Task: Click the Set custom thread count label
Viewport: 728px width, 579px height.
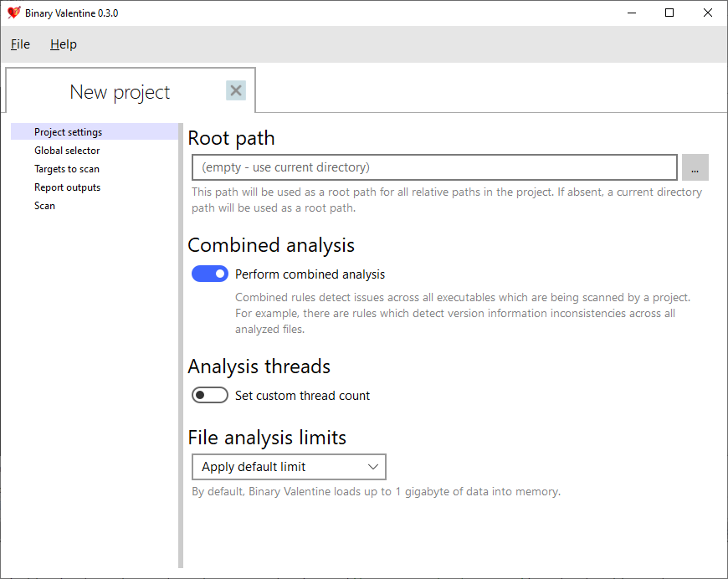Action: pos(302,396)
